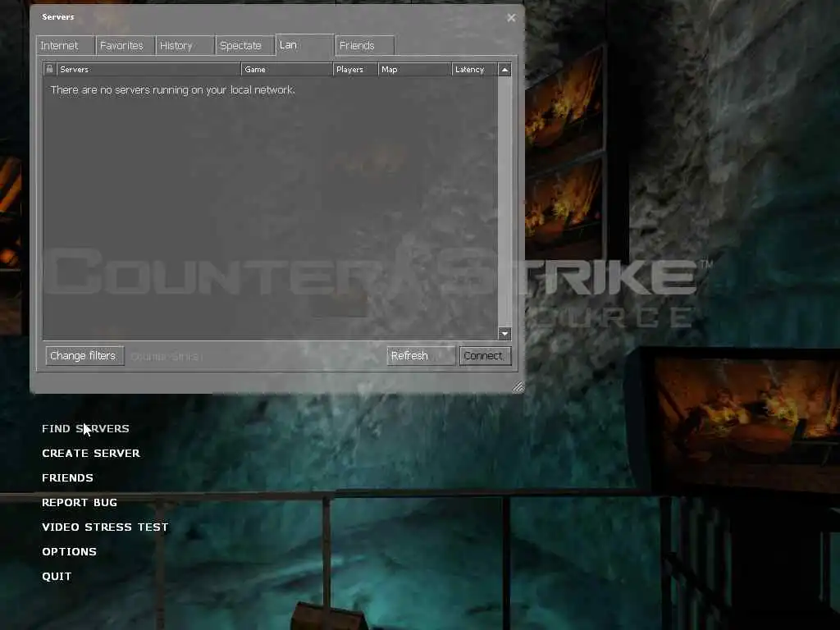The height and width of the screenshot is (630, 840).
Task: Open Friends from the main menu
Action: pos(67,478)
